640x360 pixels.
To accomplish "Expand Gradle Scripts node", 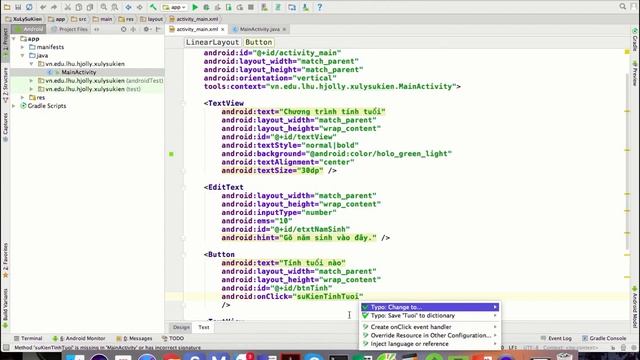I will 14,106.
